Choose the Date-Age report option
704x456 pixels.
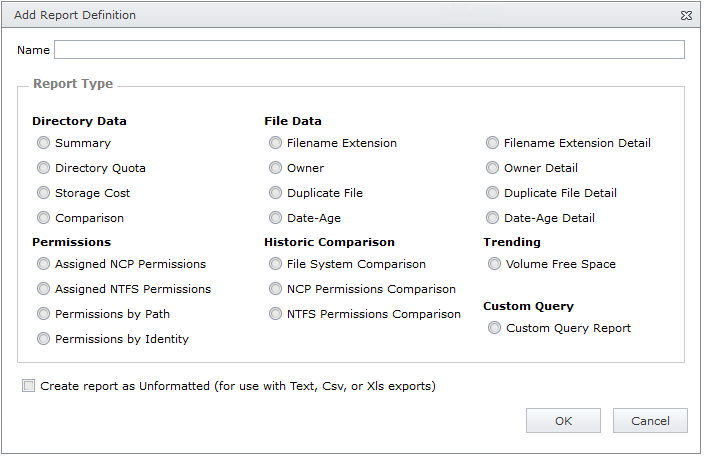[275, 218]
